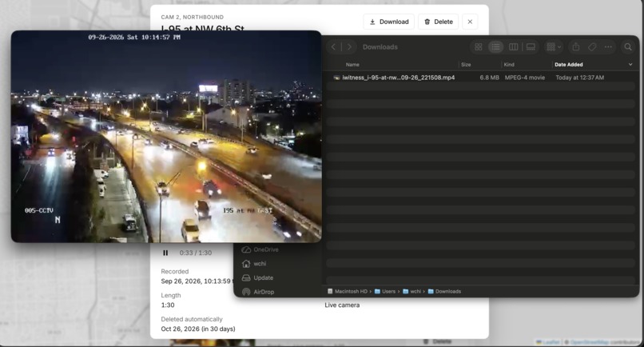
Task: Toggle Date Added sort direction chevron
Action: coord(630,65)
